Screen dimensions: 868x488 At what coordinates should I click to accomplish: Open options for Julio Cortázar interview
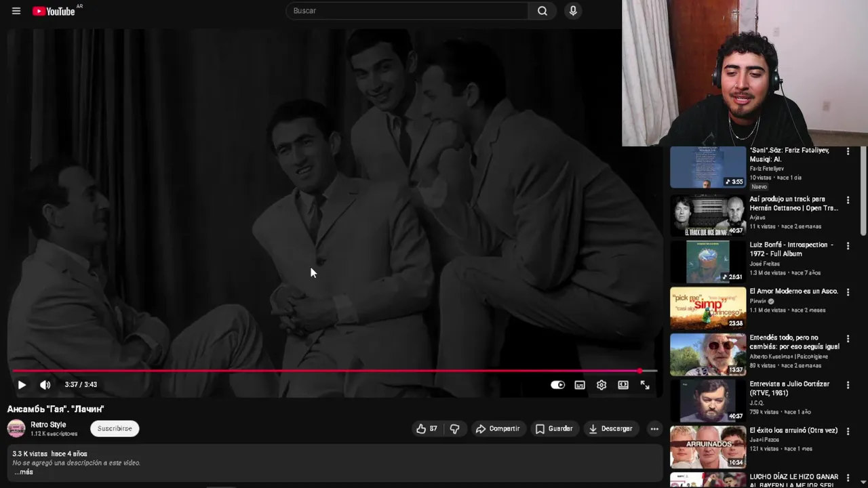[848, 385]
